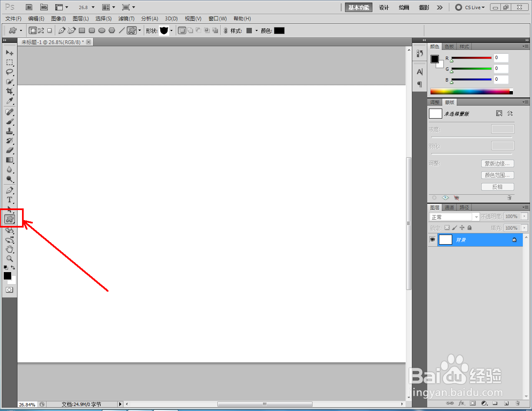Toggle lock transparent pixels in Layers panel
The height and width of the screenshot is (411, 532).
tap(447, 228)
